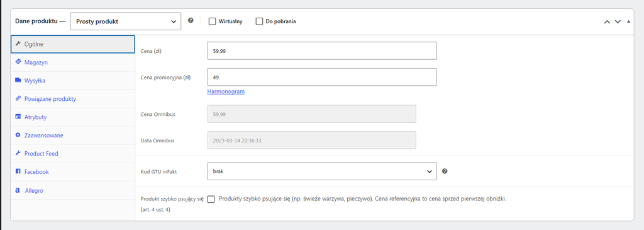Click the 'Dane produktu —' heading text
Image resolution: width=644 pixels, height=230 pixels.
click(40, 21)
